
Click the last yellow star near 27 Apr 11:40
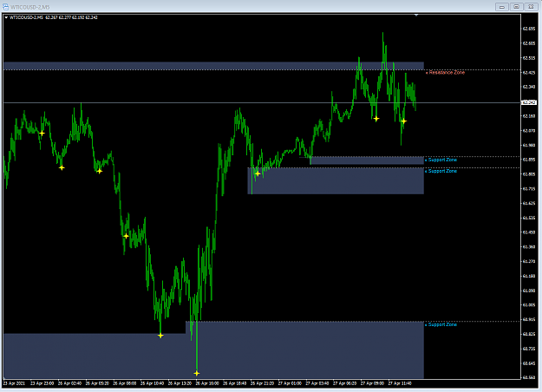[403, 121]
